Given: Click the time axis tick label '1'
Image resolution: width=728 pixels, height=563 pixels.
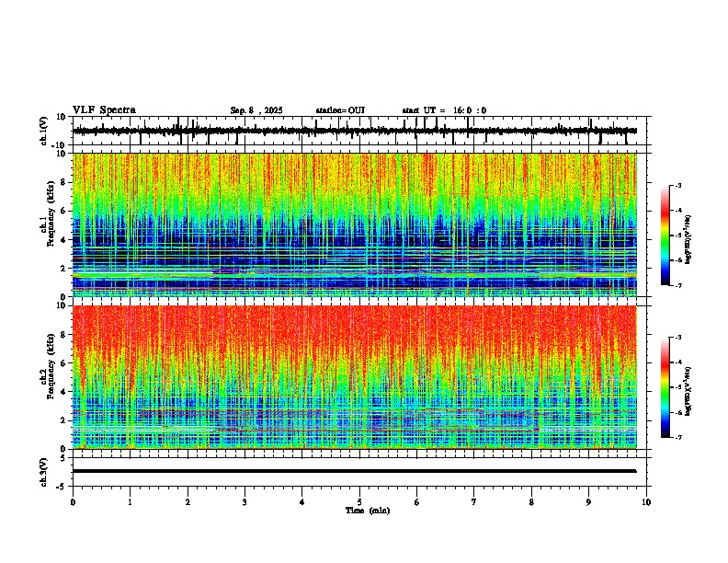Looking at the screenshot, I should 130,502.
